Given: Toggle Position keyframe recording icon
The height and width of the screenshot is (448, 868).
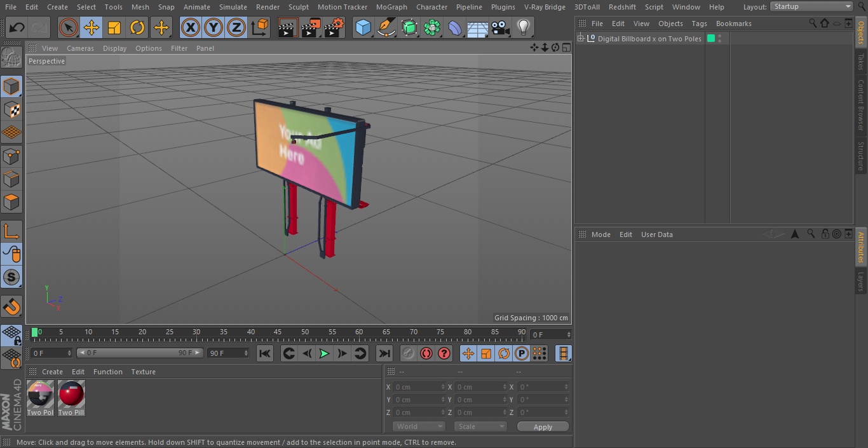Looking at the screenshot, I should click(468, 353).
